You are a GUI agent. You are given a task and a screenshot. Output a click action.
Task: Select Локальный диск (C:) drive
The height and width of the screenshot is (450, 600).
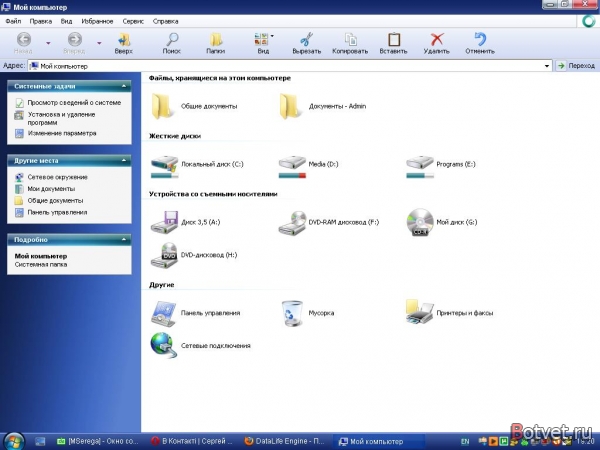198,165
